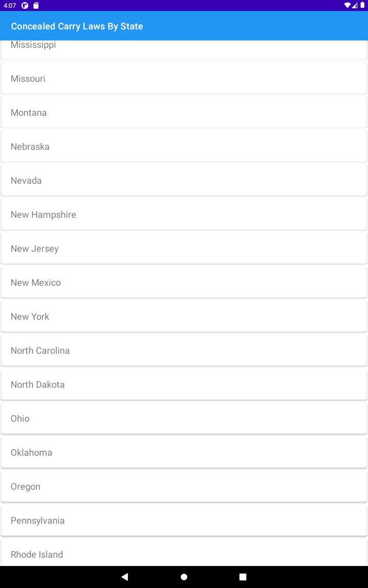
Task: Open the Missouri list item
Action: (x=184, y=79)
